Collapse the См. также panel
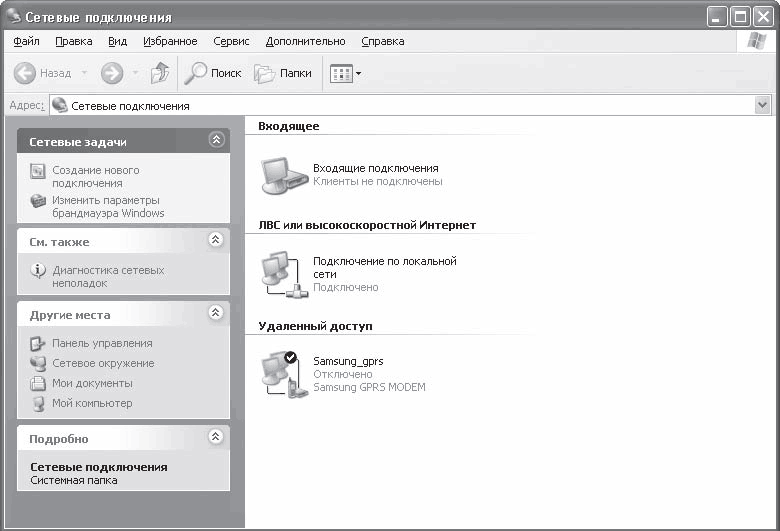780x531 pixels. pos(215,240)
